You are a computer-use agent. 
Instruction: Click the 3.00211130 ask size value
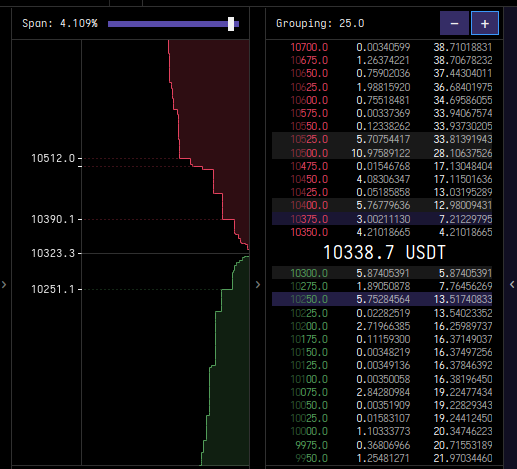[x=383, y=219]
